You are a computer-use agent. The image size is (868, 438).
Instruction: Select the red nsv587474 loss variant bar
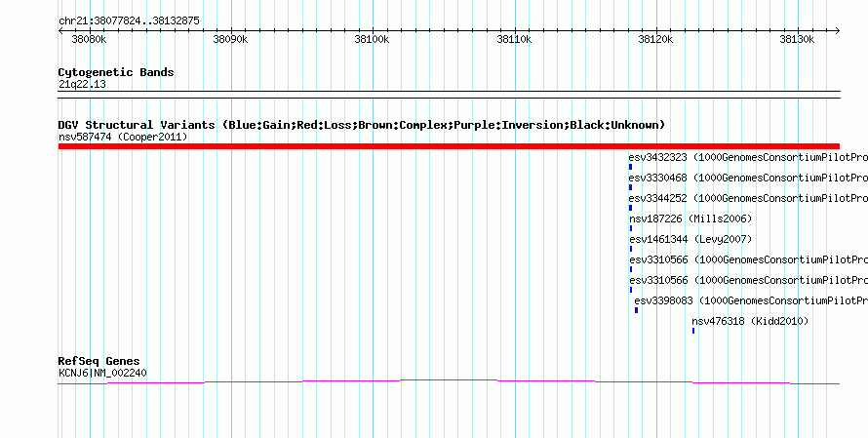tap(449, 146)
